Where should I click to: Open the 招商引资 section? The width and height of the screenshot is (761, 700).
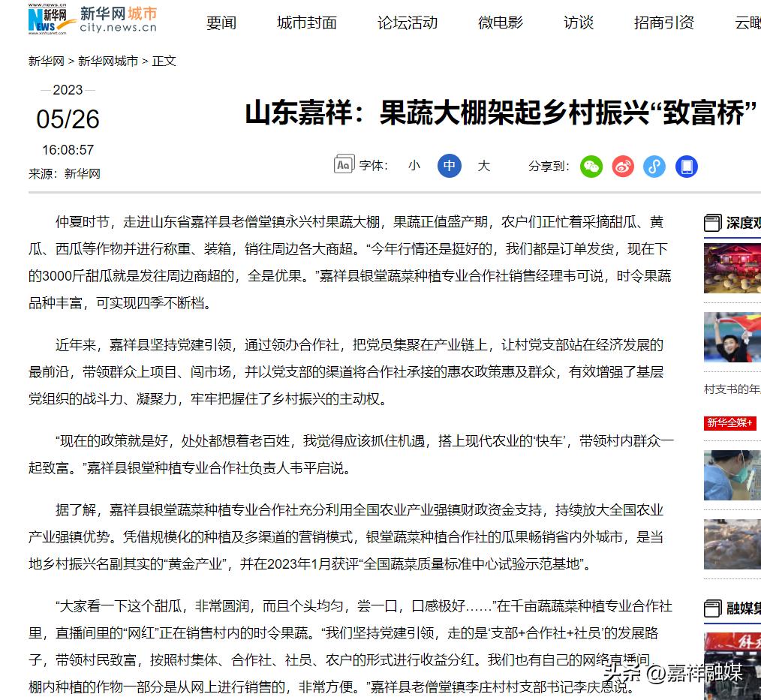coord(663,23)
